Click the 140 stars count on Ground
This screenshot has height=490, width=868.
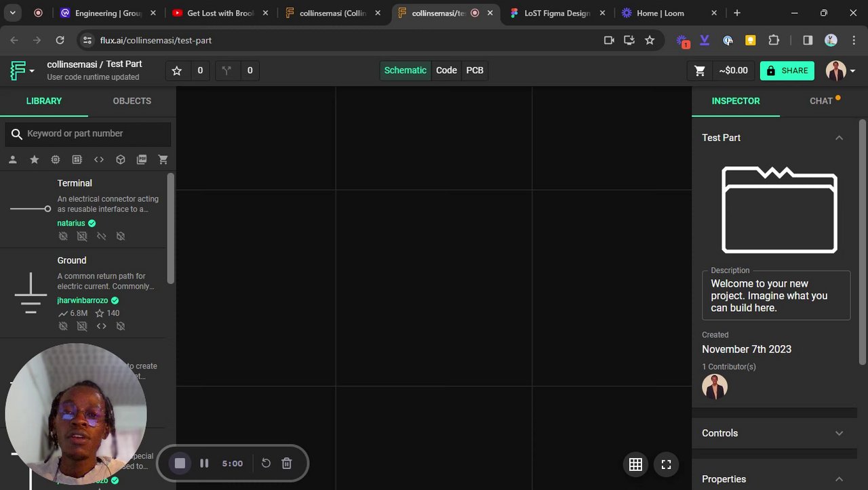(107, 313)
